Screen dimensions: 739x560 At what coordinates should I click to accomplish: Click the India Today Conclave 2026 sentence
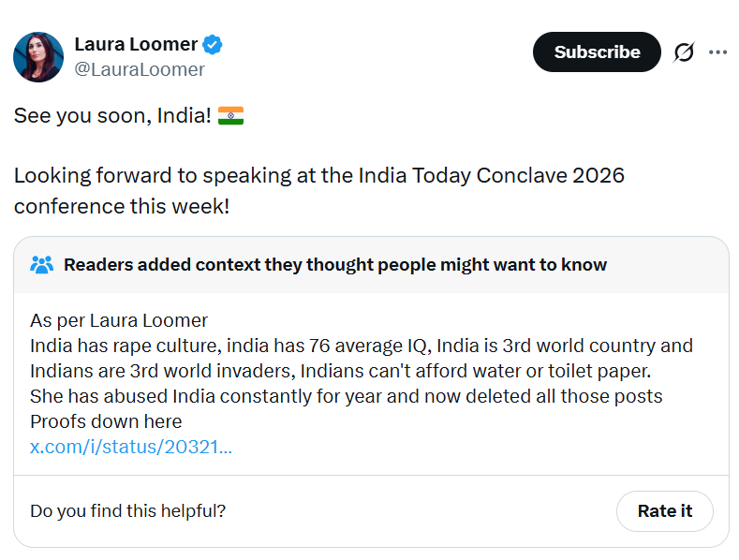tap(318, 175)
